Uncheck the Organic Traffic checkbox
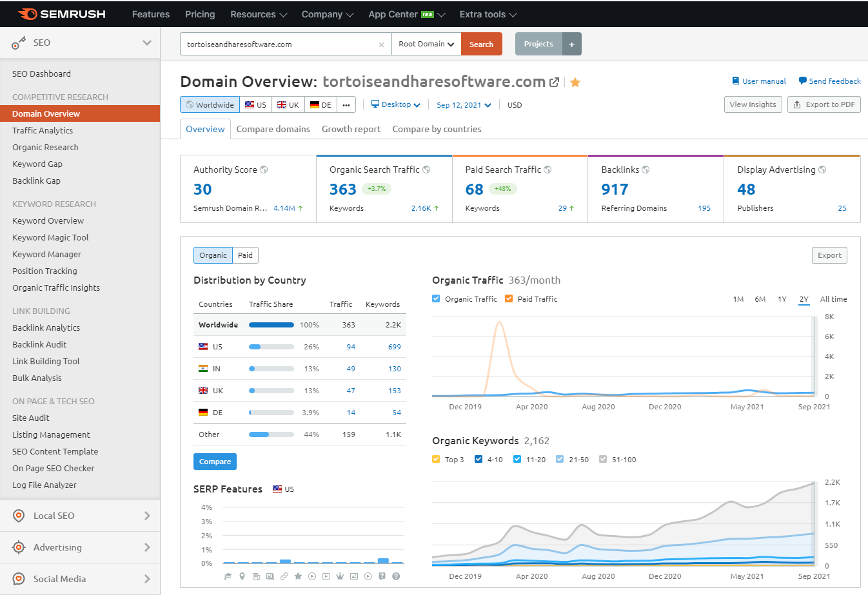The width and height of the screenshot is (868, 595). [x=437, y=299]
